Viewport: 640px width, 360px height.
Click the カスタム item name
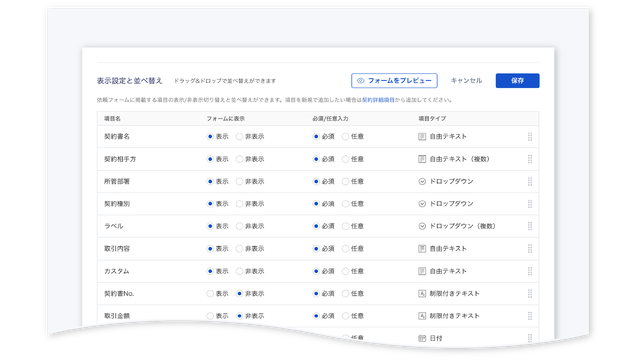tap(117, 271)
